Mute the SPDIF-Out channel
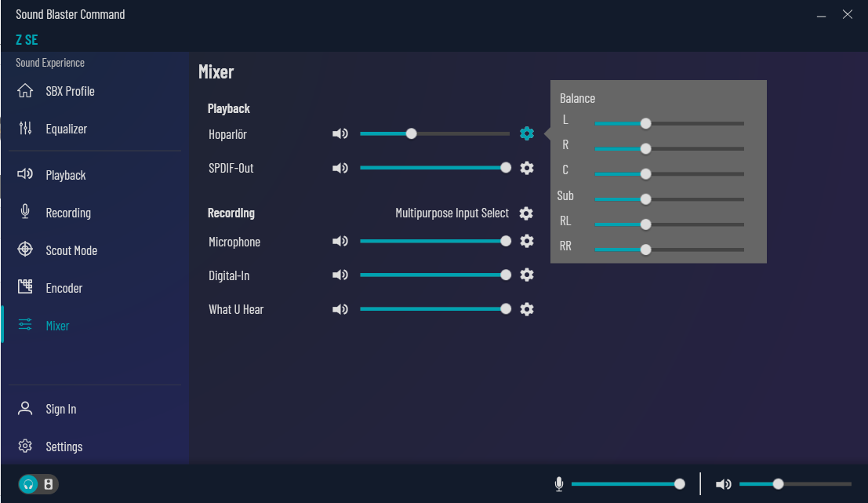 (x=340, y=168)
